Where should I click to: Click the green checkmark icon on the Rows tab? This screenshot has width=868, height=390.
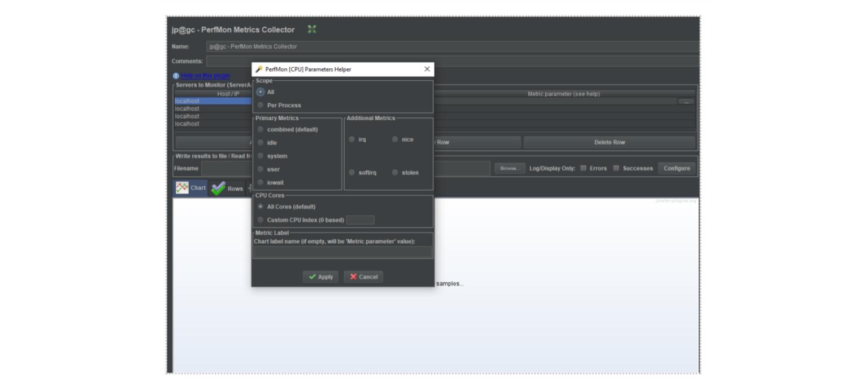click(x=217, y=189)
